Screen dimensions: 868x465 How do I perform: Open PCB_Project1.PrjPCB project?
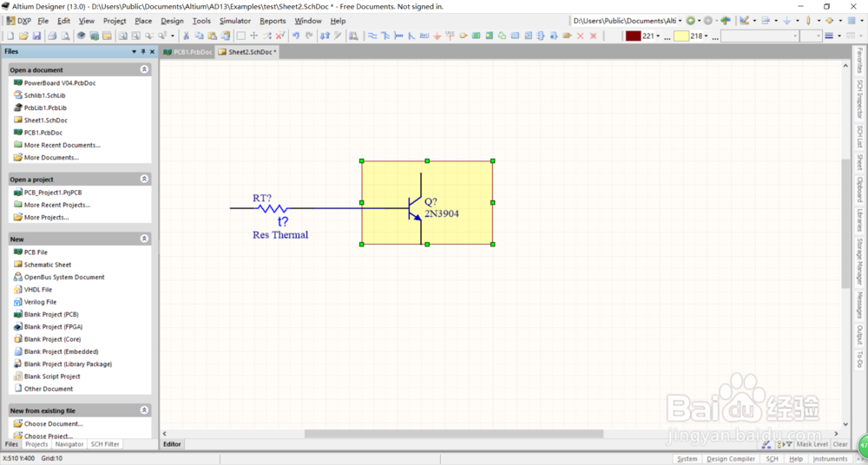click(53, 192)
